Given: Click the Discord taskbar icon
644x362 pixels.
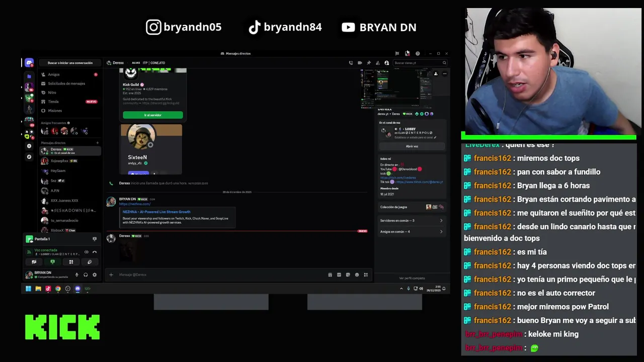Looking at the screenshot, I should [77, 289].
